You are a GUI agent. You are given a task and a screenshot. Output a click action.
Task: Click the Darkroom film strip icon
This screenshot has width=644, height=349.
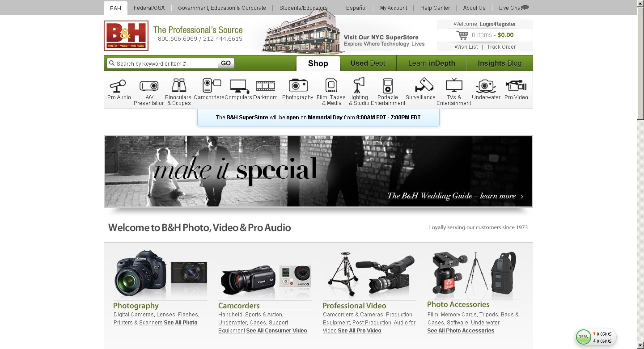click(x=265, y=85)
